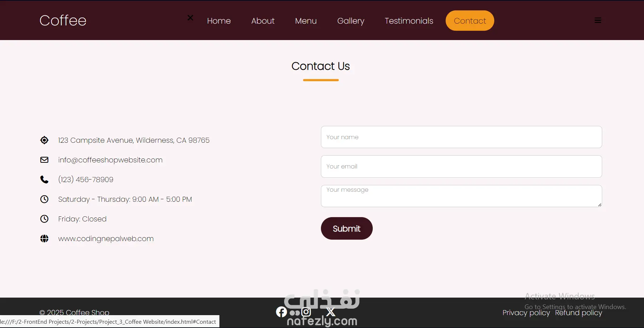Viewport: 644px width, 328px height.
Task: Click the clock icon beside Friday: Closed
Action: click(44, 219)
